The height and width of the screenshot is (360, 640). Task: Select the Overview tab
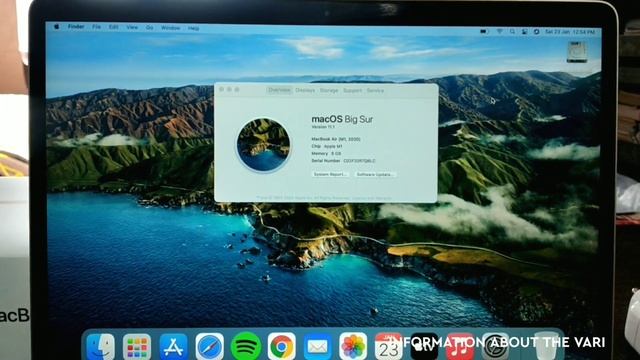[x=279, y=90]
